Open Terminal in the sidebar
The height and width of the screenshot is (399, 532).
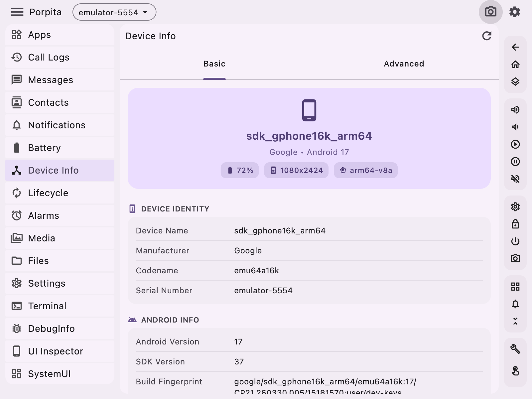[x=60, y=306]
